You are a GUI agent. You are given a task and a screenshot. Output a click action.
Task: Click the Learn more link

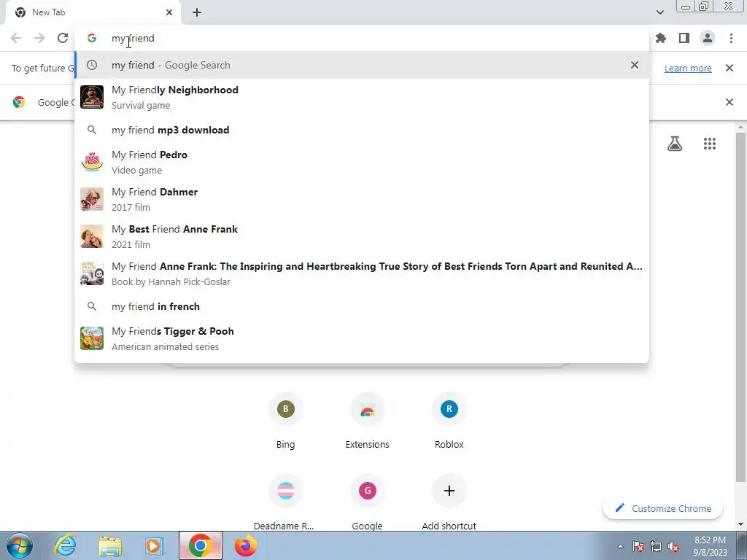[688, 68]
